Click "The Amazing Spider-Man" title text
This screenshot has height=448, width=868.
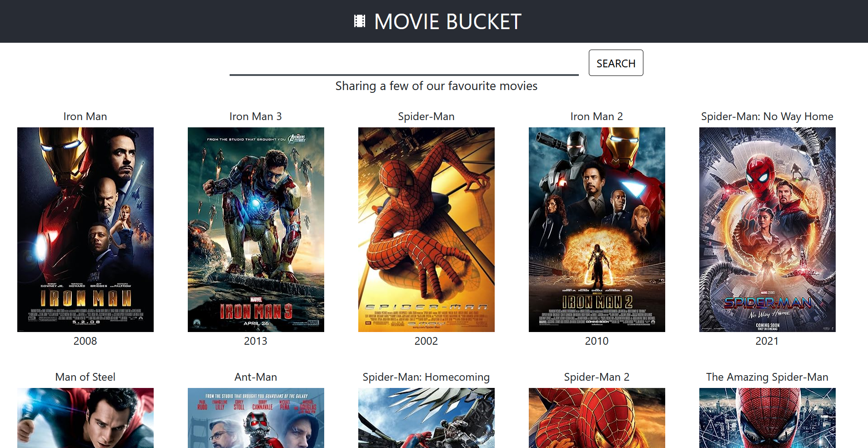pos(767,377)
